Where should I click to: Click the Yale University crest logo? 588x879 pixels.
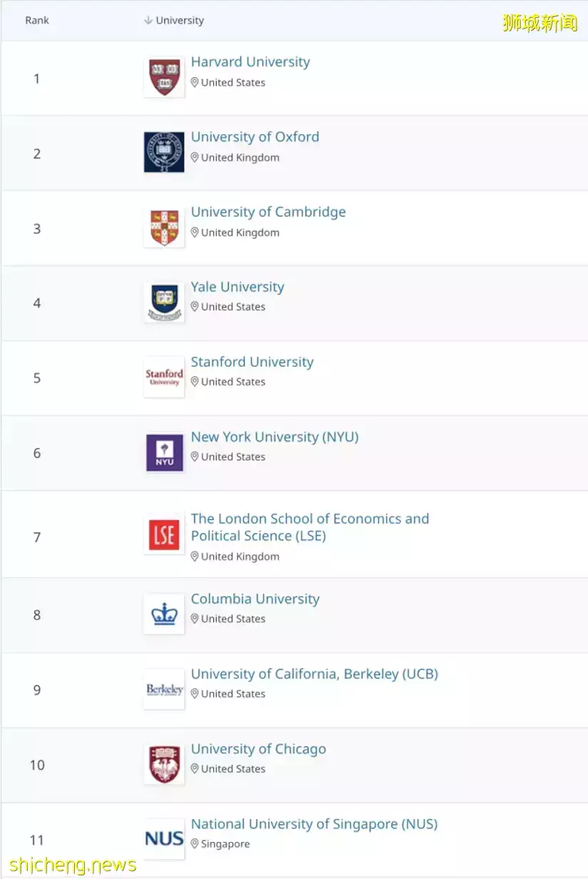point(164,303)
